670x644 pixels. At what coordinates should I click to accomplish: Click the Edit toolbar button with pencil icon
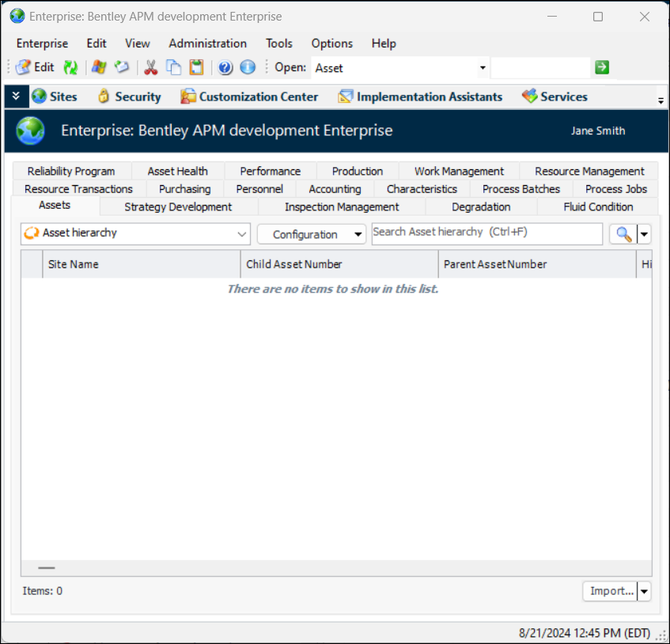tap(35, 67)
